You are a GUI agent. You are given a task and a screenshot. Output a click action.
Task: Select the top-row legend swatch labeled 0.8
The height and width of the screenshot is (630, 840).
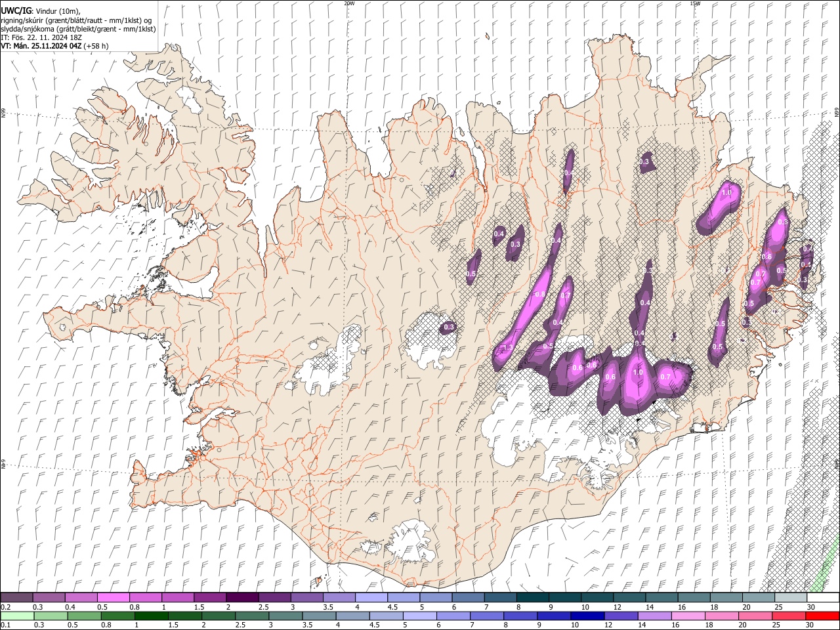145,597
